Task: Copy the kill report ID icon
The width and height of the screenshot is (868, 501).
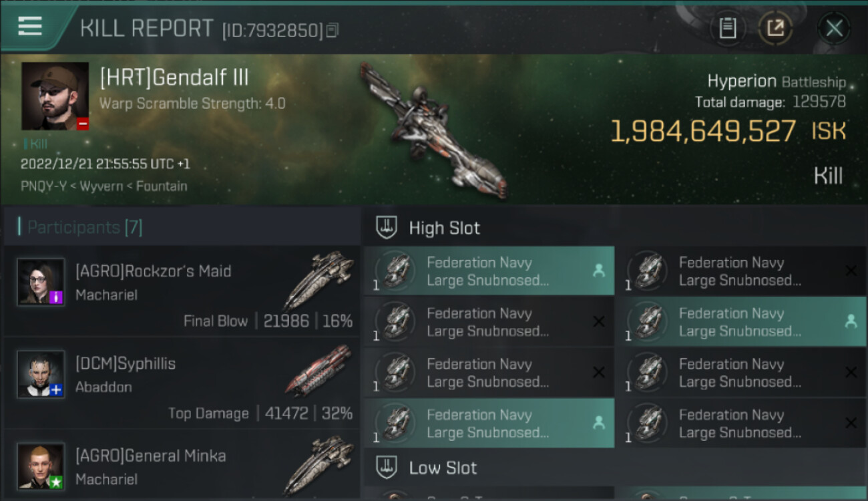Action: [x=333, y=30]
